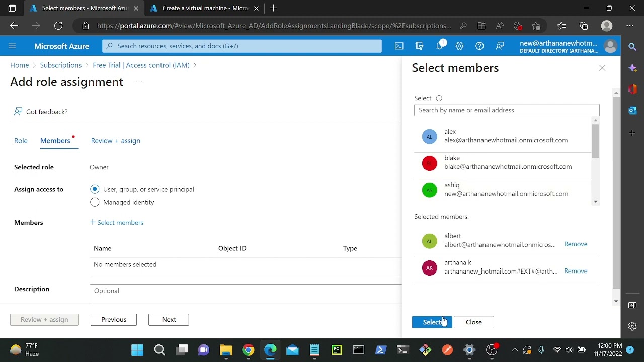Screen dimensions: 644x362
Task: Open Google Chrome from the taskbar
Action: click(x=248, y=350)
